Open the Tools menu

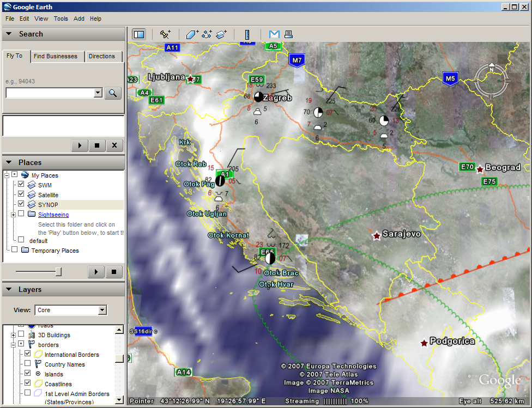[61, 19]
